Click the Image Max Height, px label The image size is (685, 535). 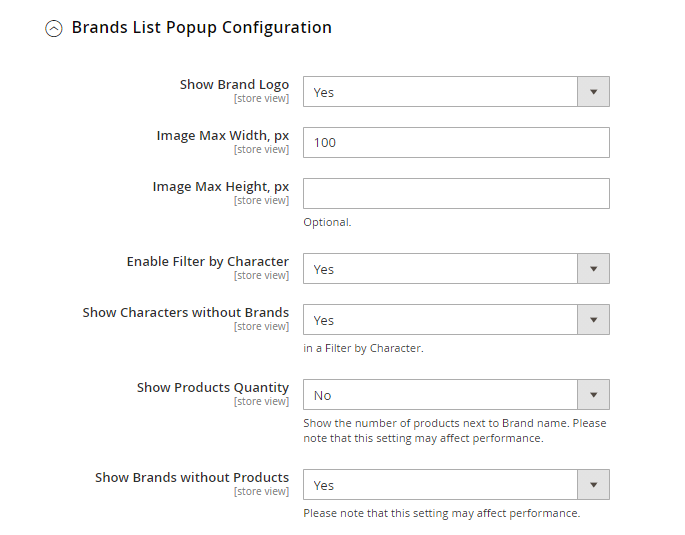(220, 187)
